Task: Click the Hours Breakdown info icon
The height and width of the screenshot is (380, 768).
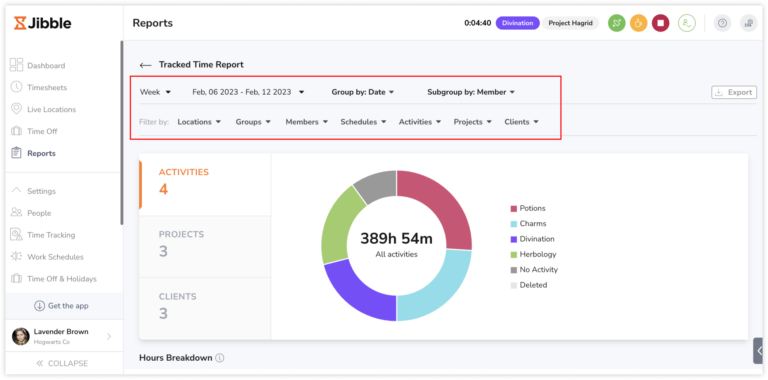Action: [219, 358]
